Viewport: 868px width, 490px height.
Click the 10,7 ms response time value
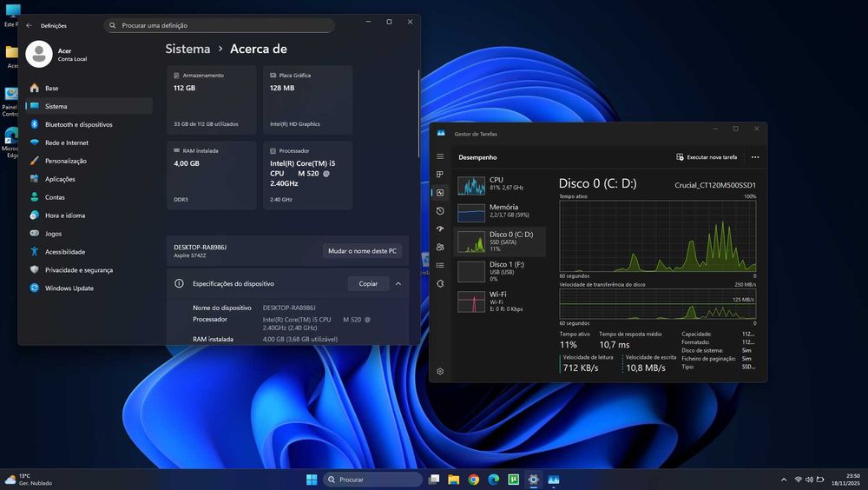point(615,345)
